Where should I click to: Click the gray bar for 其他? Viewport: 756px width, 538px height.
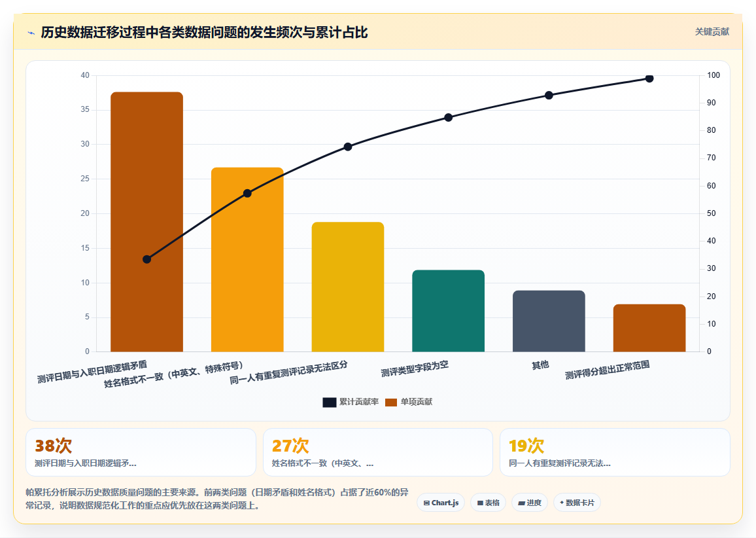pyautogui.click(x=549, y=321)
